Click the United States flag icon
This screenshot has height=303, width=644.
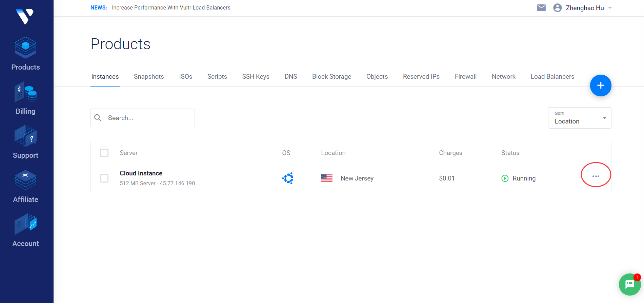327,178
